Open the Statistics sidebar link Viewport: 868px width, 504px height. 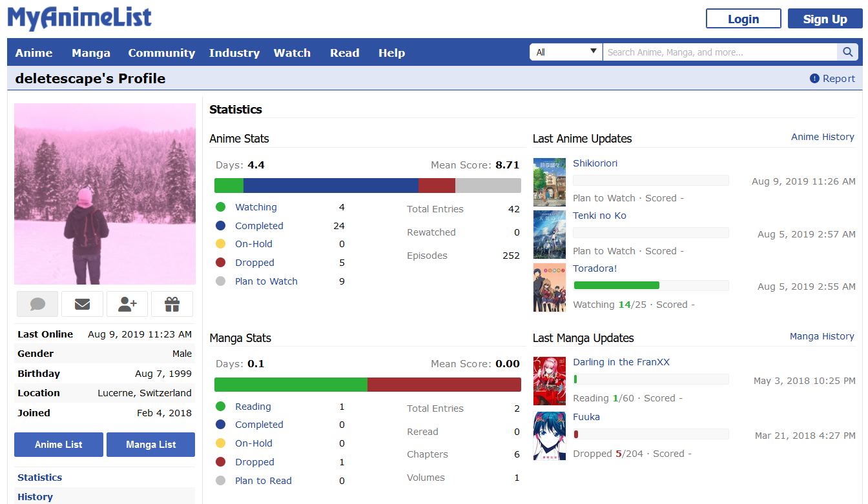tap(40, 478)
